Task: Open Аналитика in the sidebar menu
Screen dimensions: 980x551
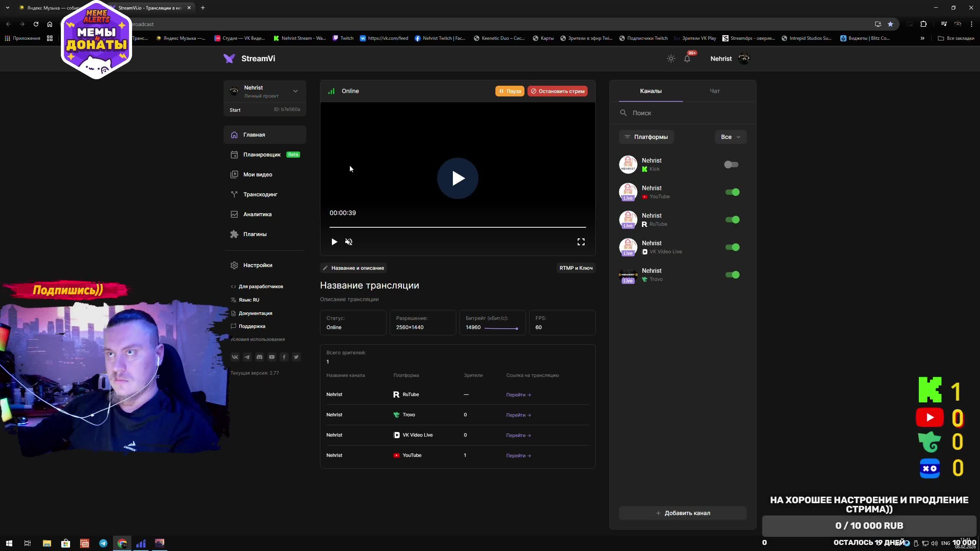Action: (x=257, y=214)
